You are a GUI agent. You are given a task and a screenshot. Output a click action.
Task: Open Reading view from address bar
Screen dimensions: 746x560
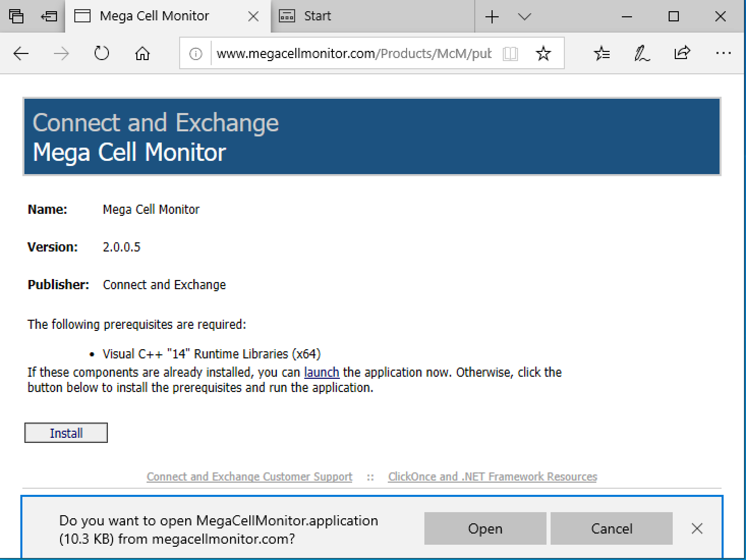(x=510, y=53)
